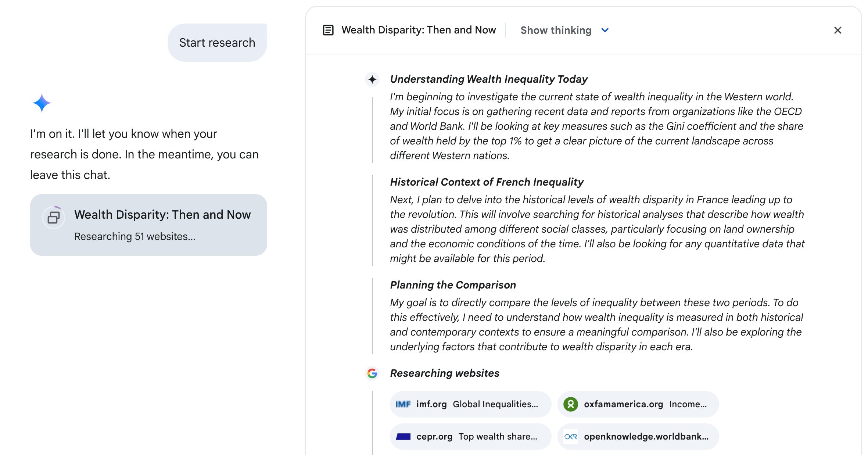Image resolution: width=868 pixels, height=455 pixels.
Task: Click the World Bank OKR favicon
Action: pos(571,437)
